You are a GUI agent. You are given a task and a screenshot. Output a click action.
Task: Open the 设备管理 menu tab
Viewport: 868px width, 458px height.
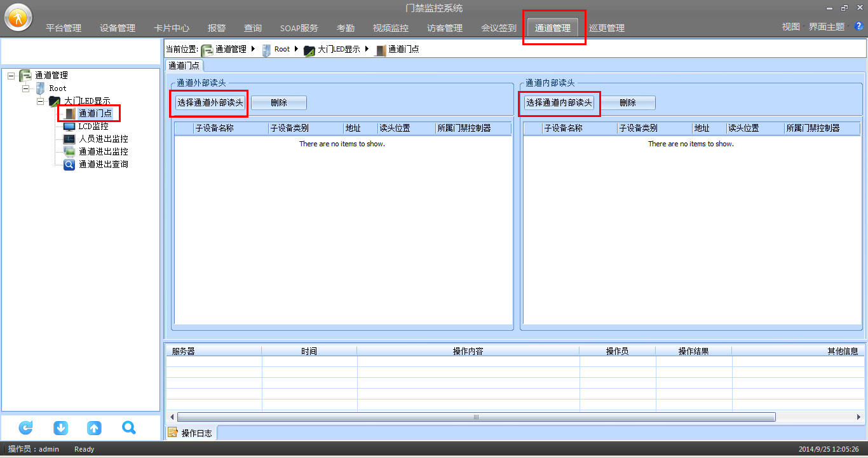[x=118, y=28]
